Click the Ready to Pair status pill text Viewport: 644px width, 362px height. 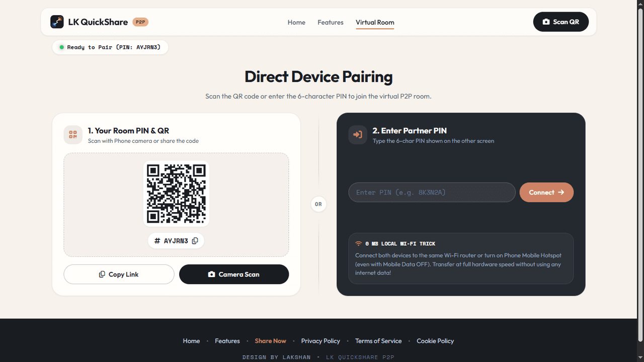114,47
